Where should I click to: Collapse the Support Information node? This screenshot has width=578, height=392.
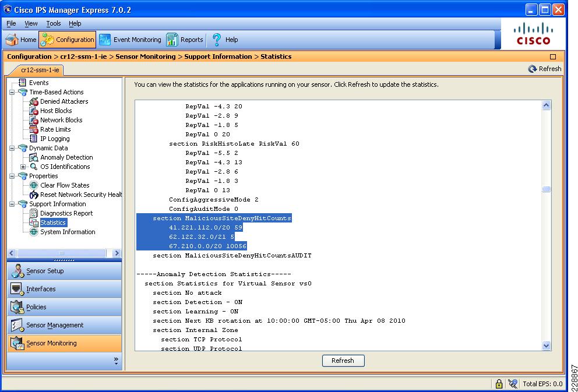click(12, 204)
